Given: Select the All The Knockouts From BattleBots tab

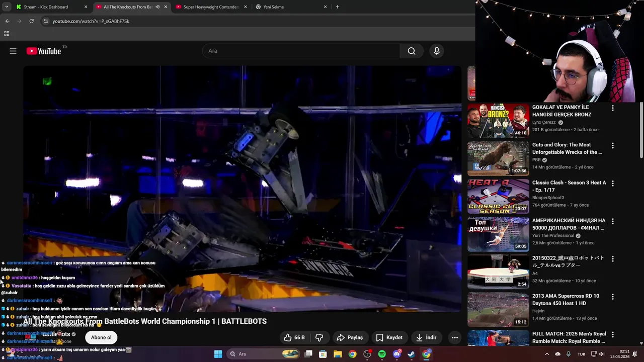Looking at the screenshot, I should 128,7.
